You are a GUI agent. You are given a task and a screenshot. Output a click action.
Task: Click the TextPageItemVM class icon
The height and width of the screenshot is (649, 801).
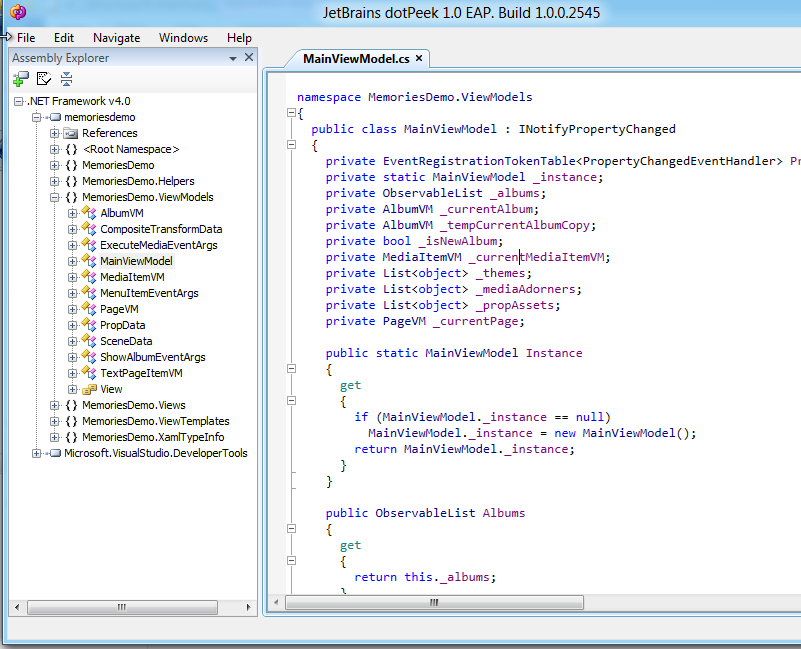89,373
